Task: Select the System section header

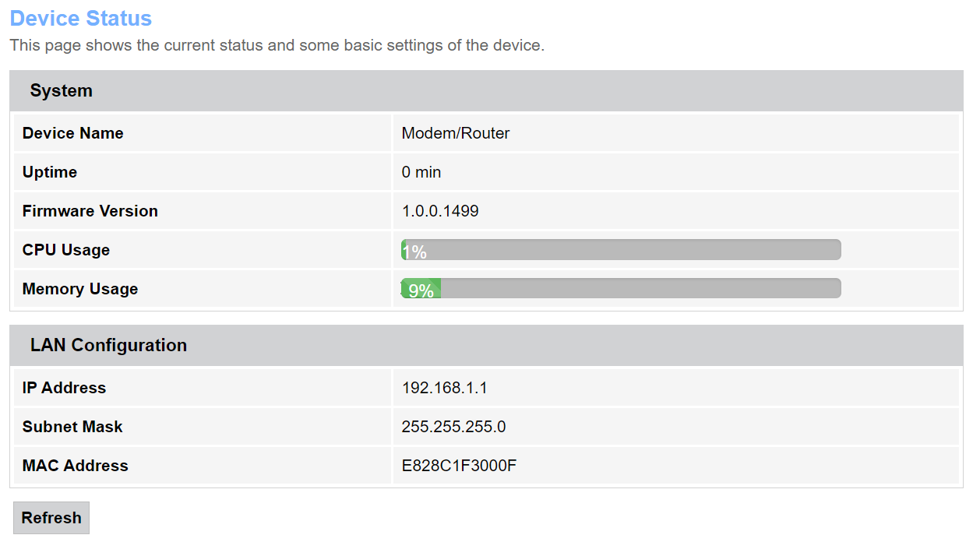Action: 62,91
